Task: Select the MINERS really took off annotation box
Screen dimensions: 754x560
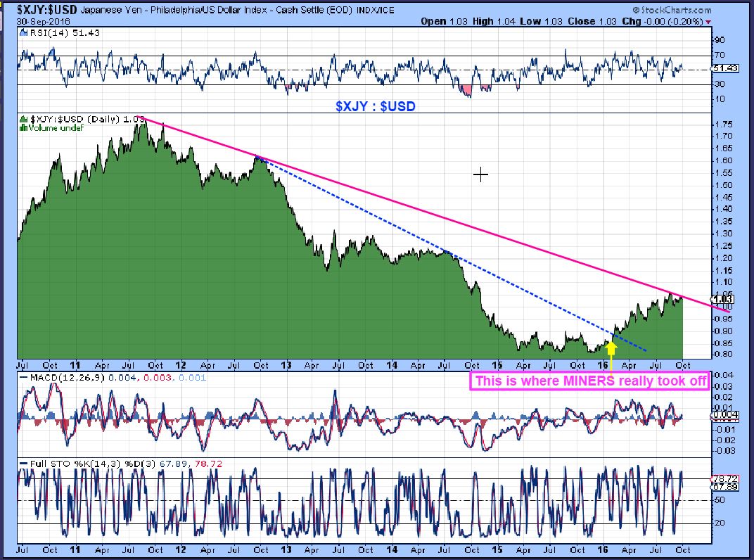Action: 587,381
